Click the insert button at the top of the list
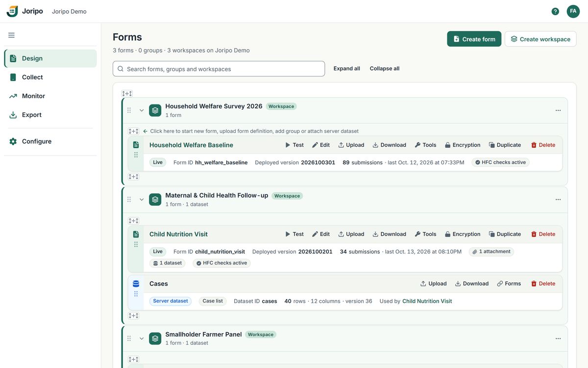588x368 pixels. [127, 93]
